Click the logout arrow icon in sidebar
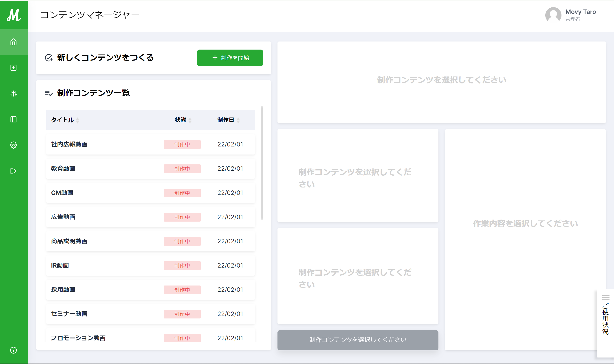Screen dimensions: 614x364 click(x=13, y=171)
